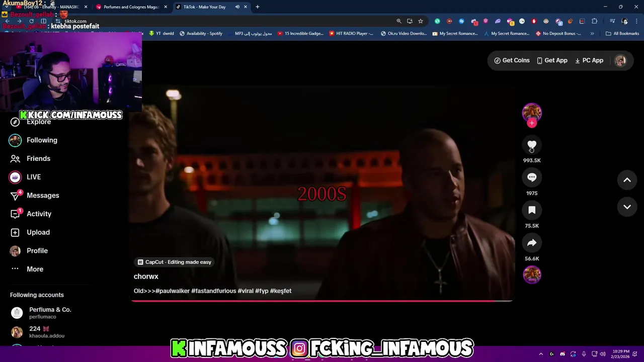
Task: Click the PC App download button
Action: click(x=589, y=60)
